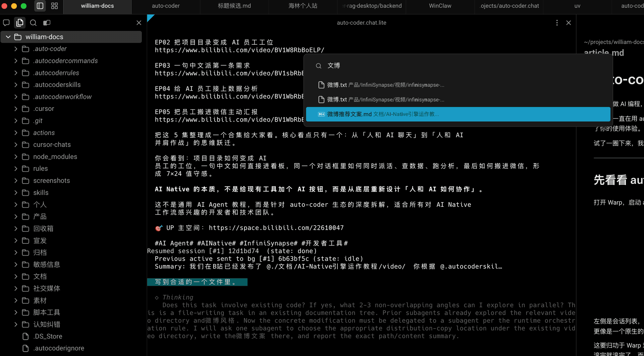The height and width of the screenshot is (356, 644).
Task: Expand the .autocodercommands folder
Action: tap(16, 61)
